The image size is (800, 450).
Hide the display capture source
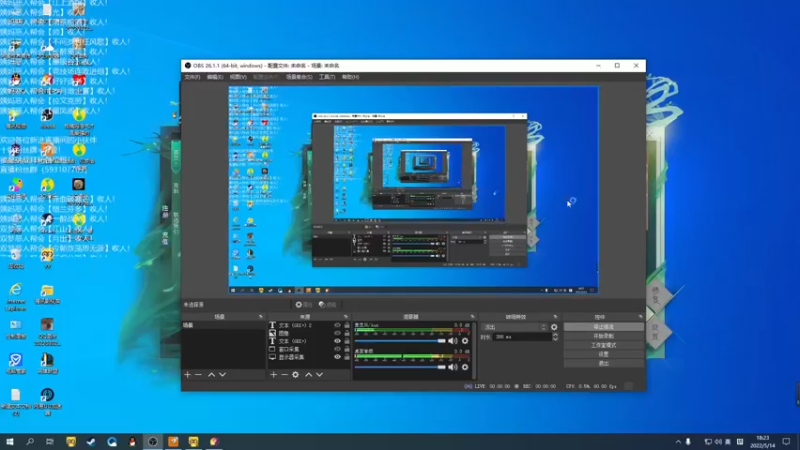coord(337,357)
